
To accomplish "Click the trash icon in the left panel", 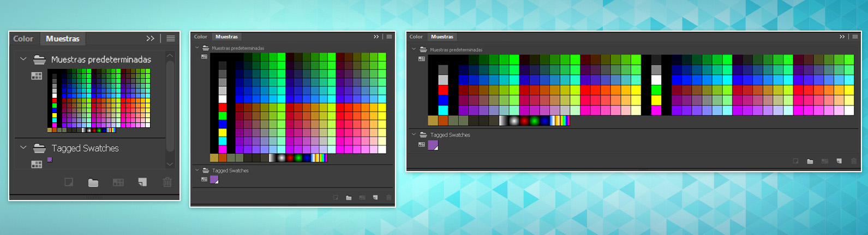I will click(x=167, y=183).
